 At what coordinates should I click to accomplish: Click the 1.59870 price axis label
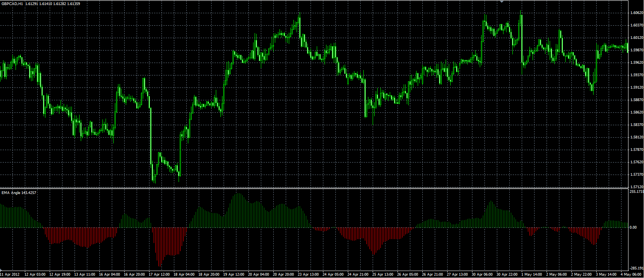point(637,50)
